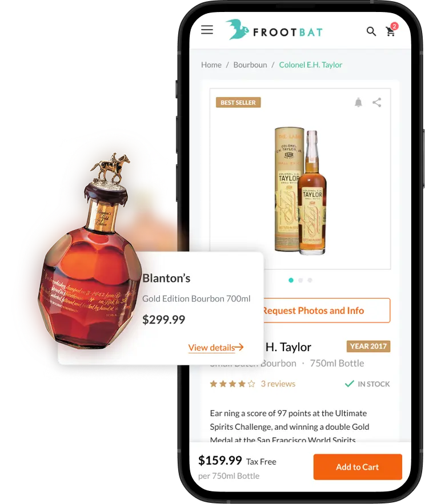
Task: Open the hamburger menu
Action: click(x=207, y=30)
